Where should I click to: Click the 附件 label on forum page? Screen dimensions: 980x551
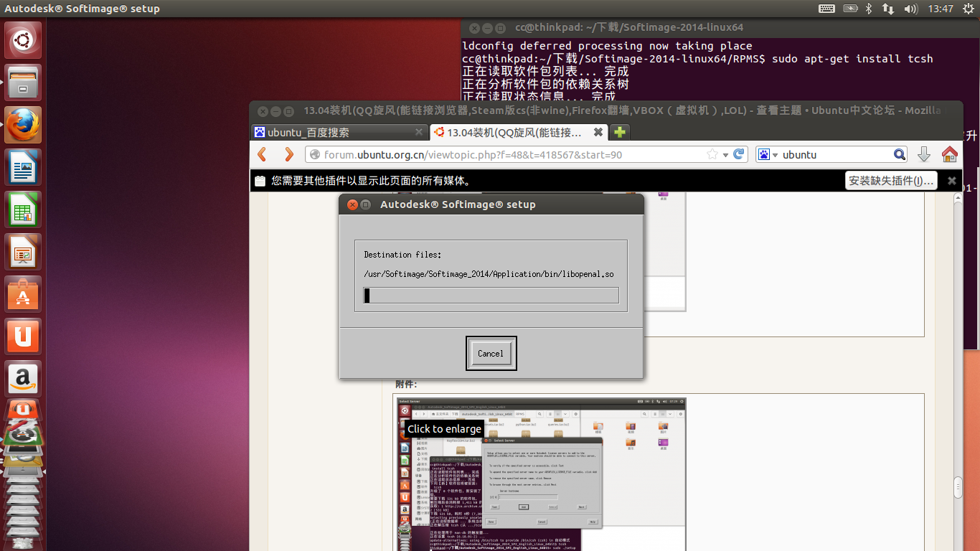406,385
